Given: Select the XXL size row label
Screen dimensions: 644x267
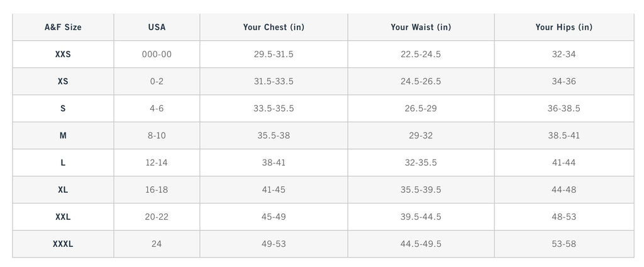Looking at the screenshot, I should (63, 217).
